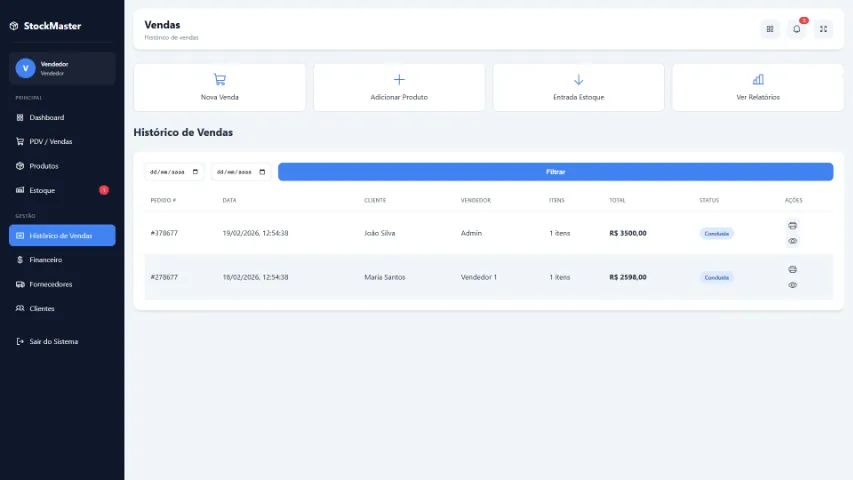Open the start date calendar picker

(x=195, y=172)
